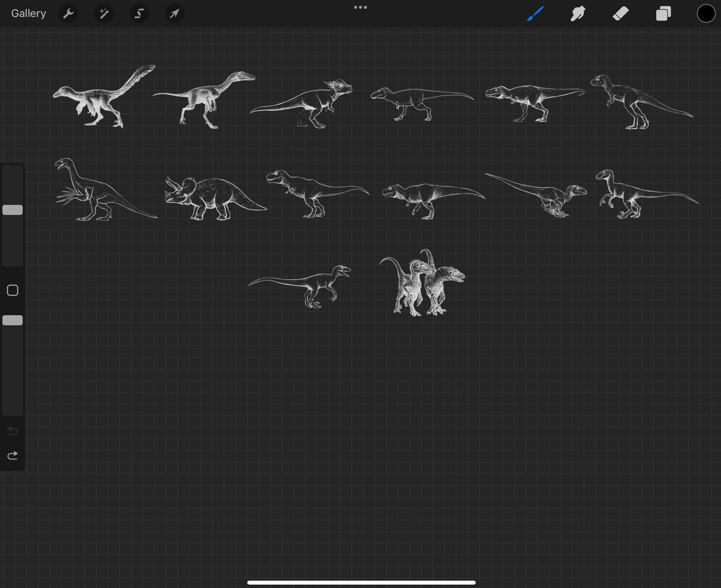Tap the Triceratops drawing
This screenshot has width=721, height=588.
(x=216, y=198)
